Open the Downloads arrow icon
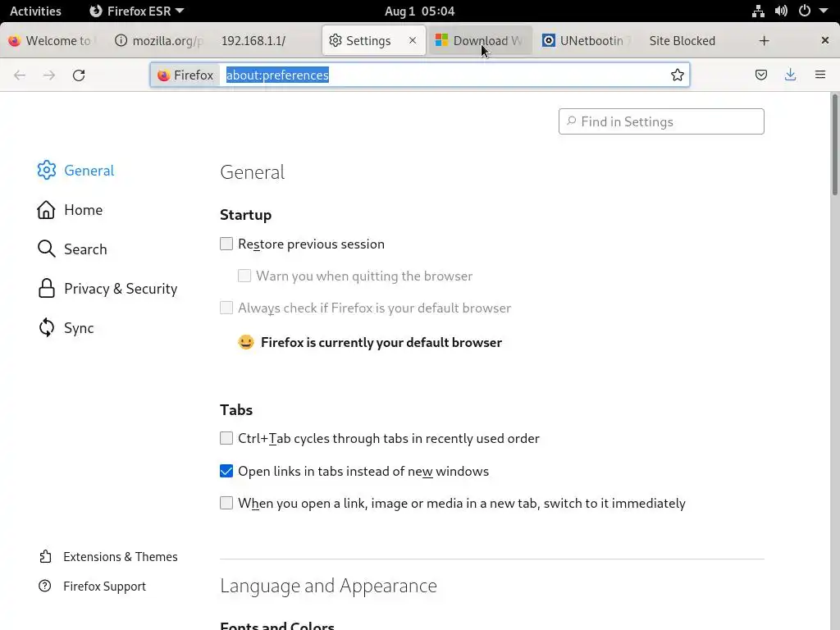Screen dimensions: 840x630 click(x=790, y=75)
